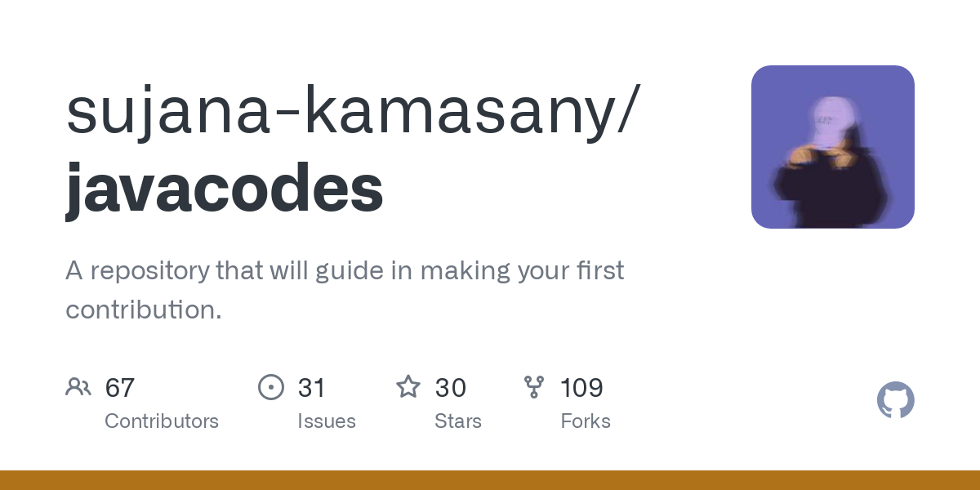Click the 67 contributors count
Viewport: 980px width, 490px height.
[x=120, y=388]
